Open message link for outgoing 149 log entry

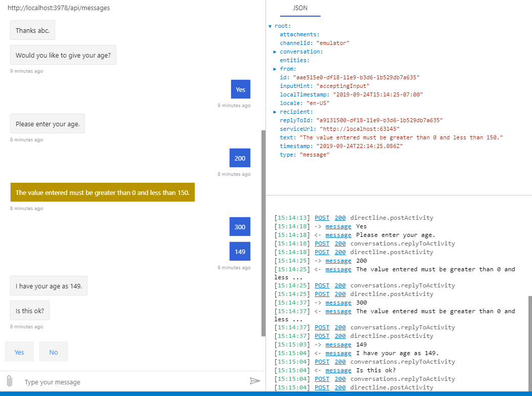tap(338, 344)
